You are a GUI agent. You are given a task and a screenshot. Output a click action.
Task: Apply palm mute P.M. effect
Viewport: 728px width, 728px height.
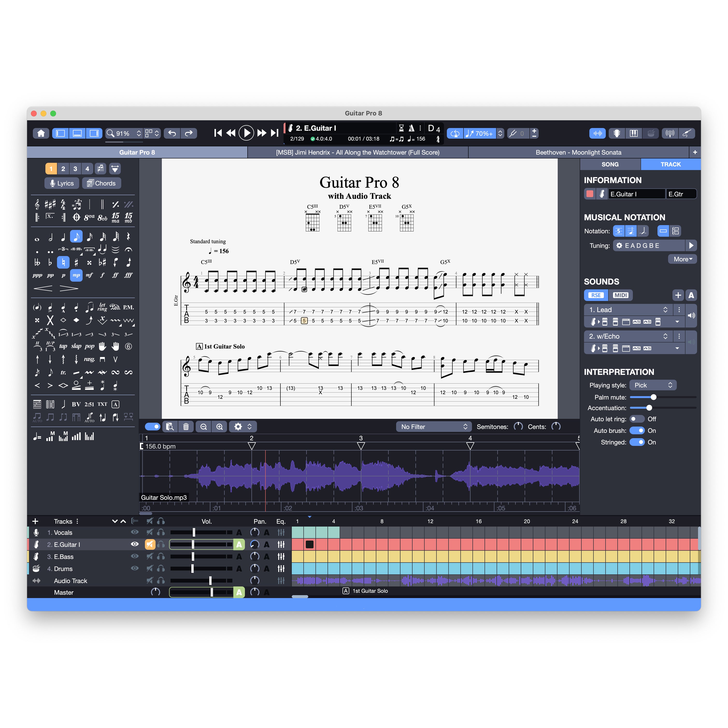click(128, 307)
